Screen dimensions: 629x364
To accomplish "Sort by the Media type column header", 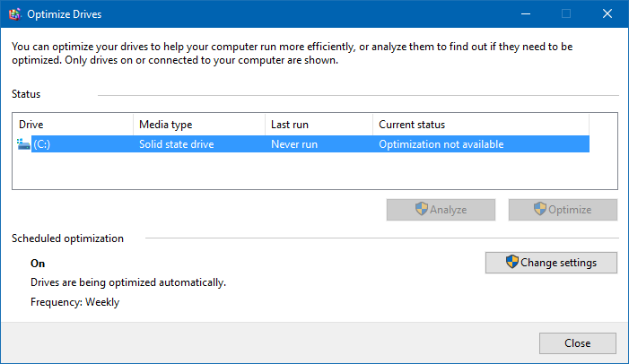I will click(199, 125).
